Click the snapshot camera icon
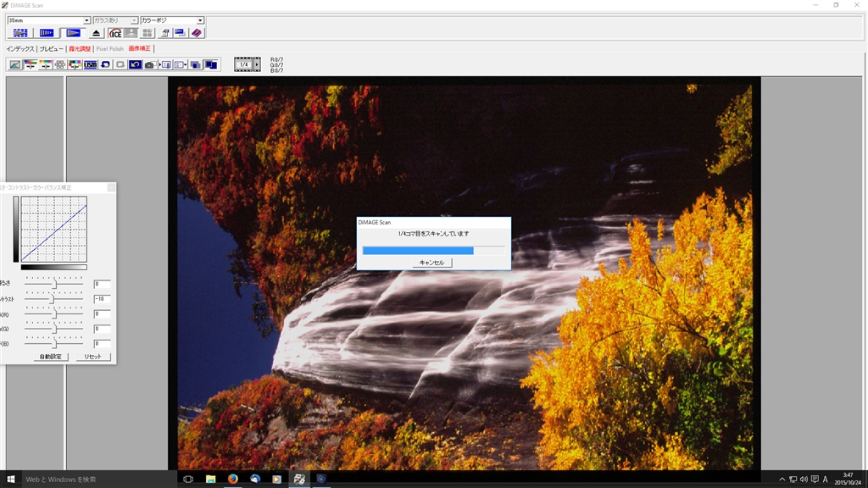This screenshot has width=868, height=488. coord(150,64)
